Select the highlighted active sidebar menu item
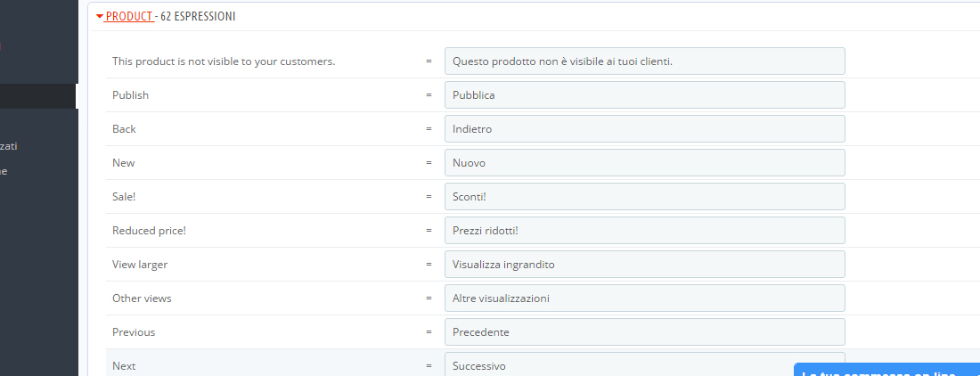 click(x=38, y=96)
